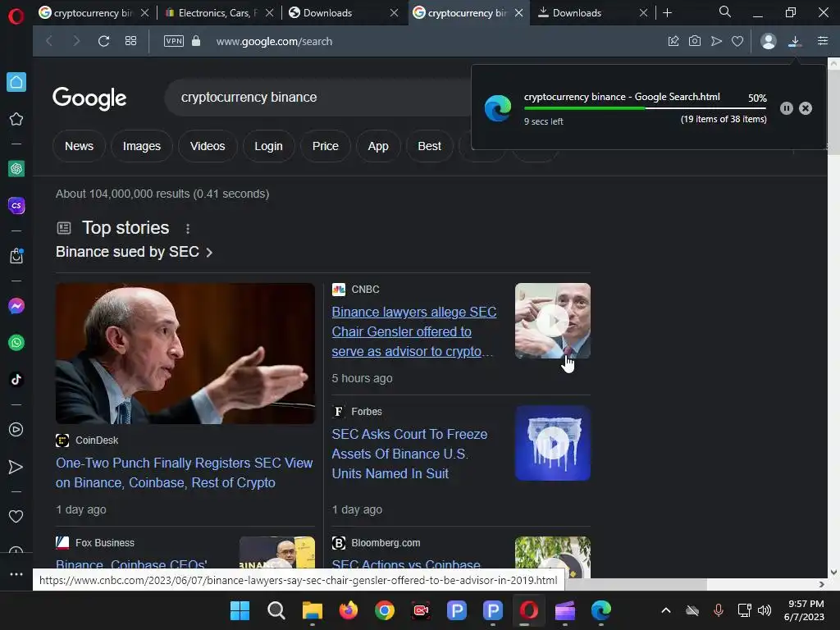Click the padlock site info icon
This screenshot has height=630, width=840.
(x=196, y=41)
